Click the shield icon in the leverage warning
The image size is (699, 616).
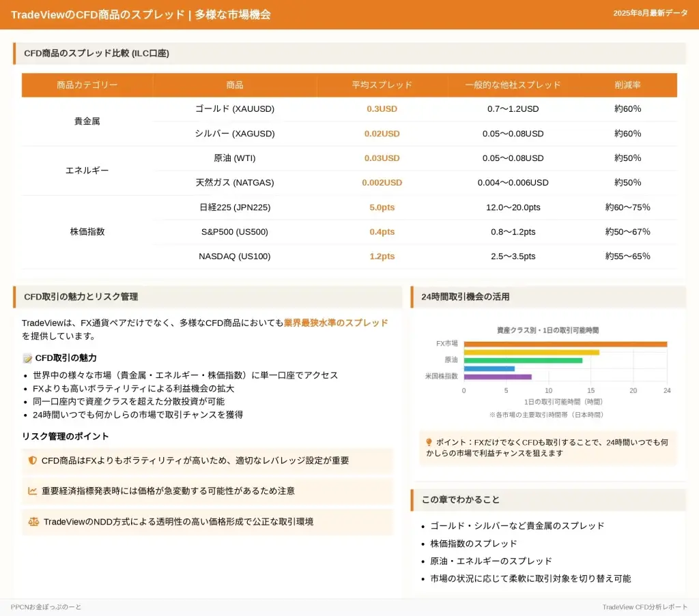coord(33,460)
